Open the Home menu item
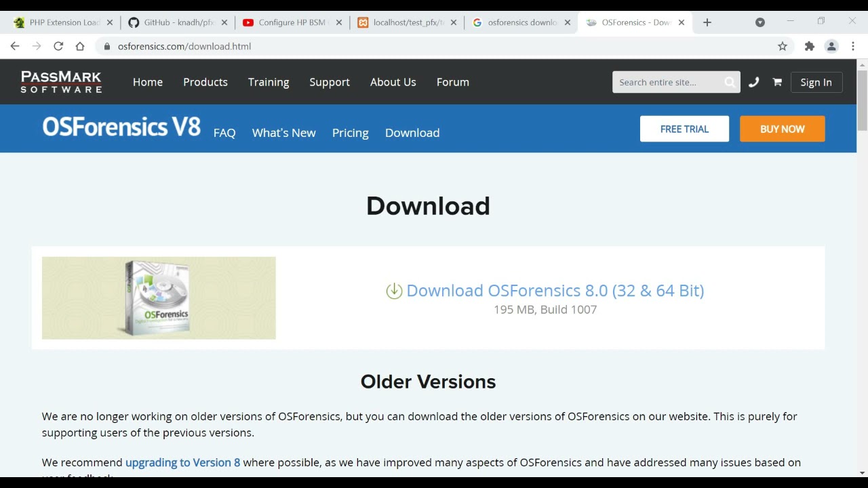The image size is (868, 488). pyautogui.click(x=148, y=82)
